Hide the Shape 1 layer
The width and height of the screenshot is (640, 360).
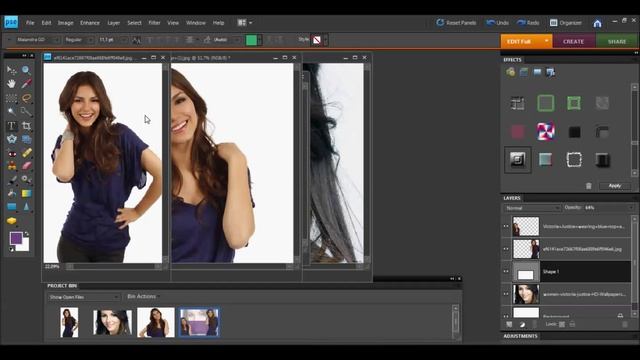[x=506, y=271]
